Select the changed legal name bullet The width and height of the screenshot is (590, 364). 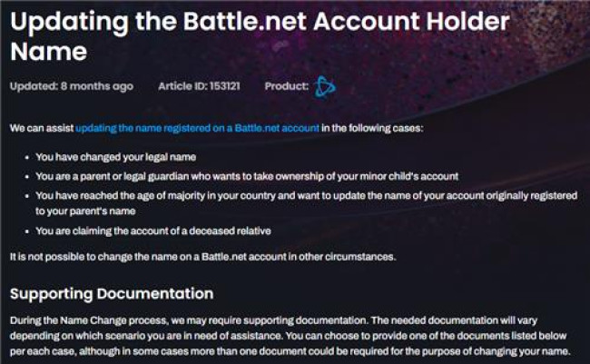116,157
